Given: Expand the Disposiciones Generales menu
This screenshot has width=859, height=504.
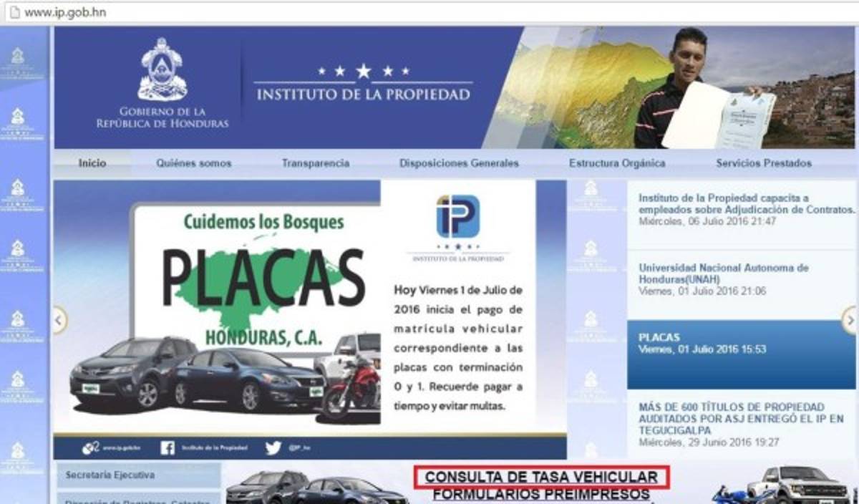Looking at the screenshot, I should click(459, 163).
